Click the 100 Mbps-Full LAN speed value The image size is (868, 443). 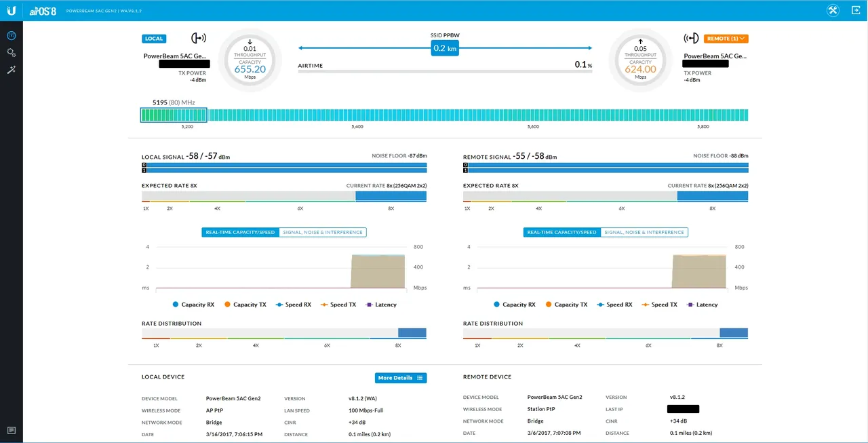coord(367,410)
